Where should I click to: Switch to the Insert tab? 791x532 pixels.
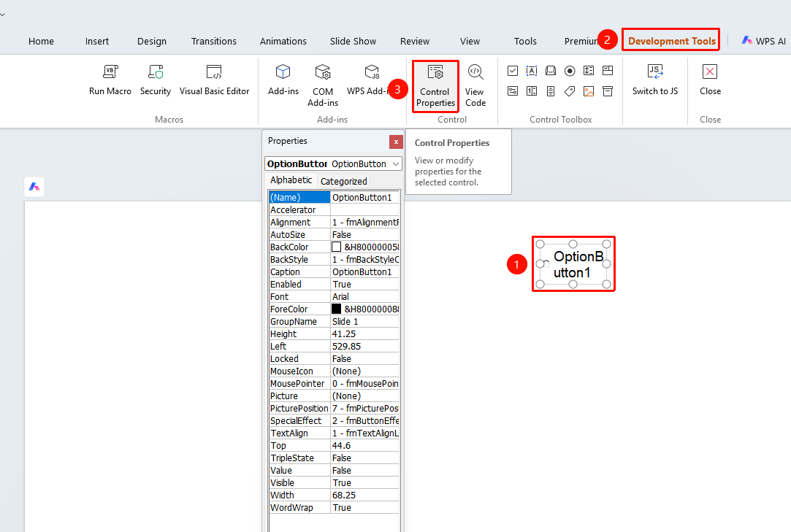(x=97, y=42)
